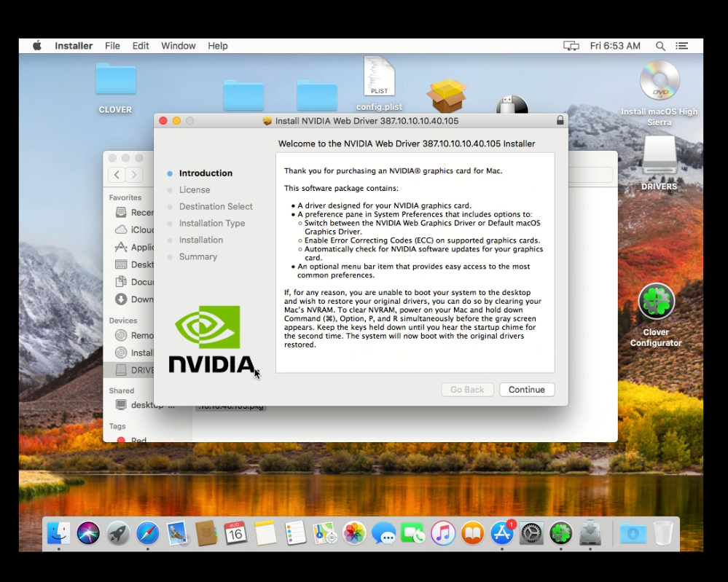Viewport: 728px width, 582px height.
Task: Click Finder forward arrow button
Action: 133,175
